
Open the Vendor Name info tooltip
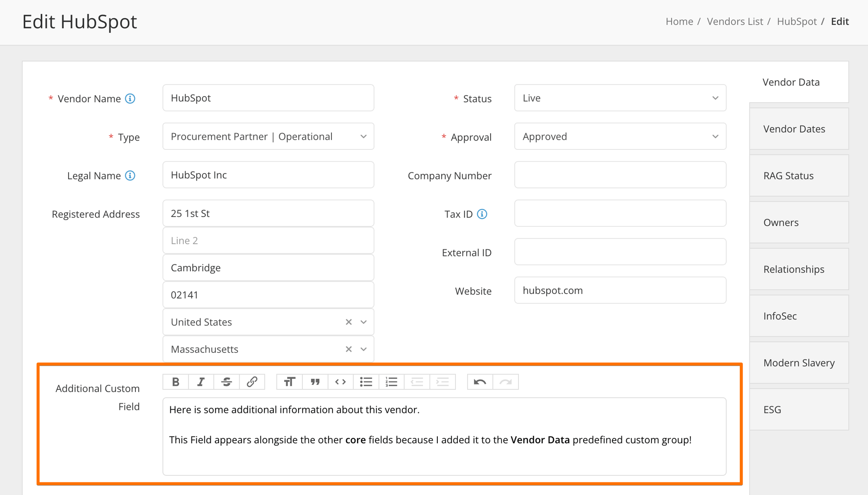(130, 98)
